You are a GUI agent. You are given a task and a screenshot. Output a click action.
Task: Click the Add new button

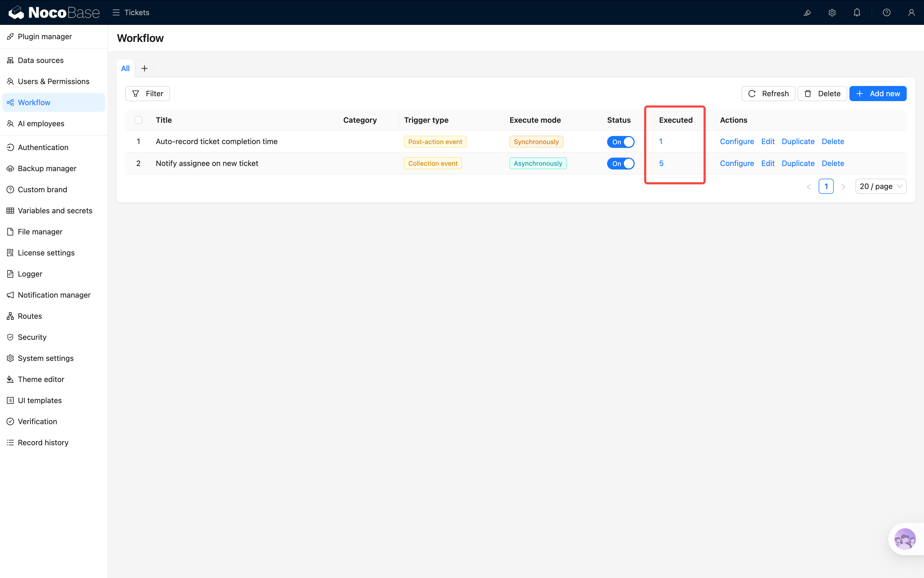pos(878,93)
